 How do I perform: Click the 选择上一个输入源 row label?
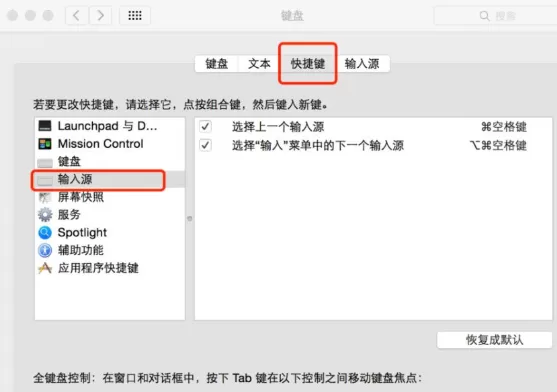278,127
